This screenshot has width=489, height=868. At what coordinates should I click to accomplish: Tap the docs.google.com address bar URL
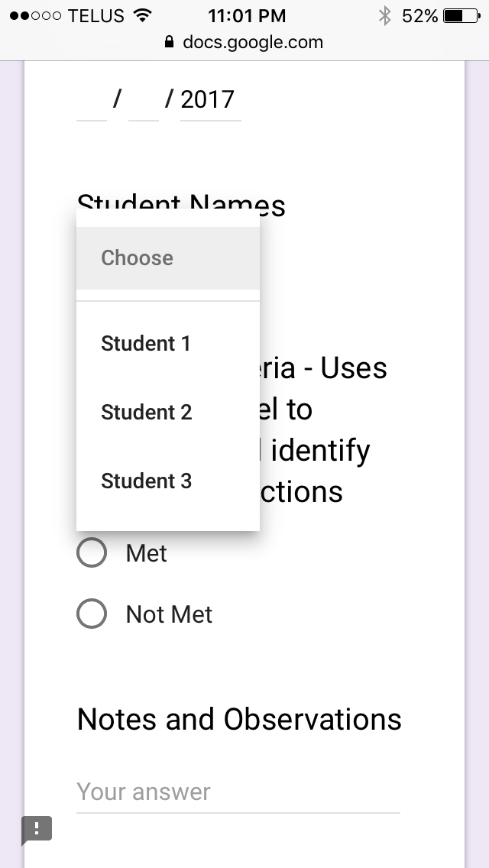tap(253, 43)
